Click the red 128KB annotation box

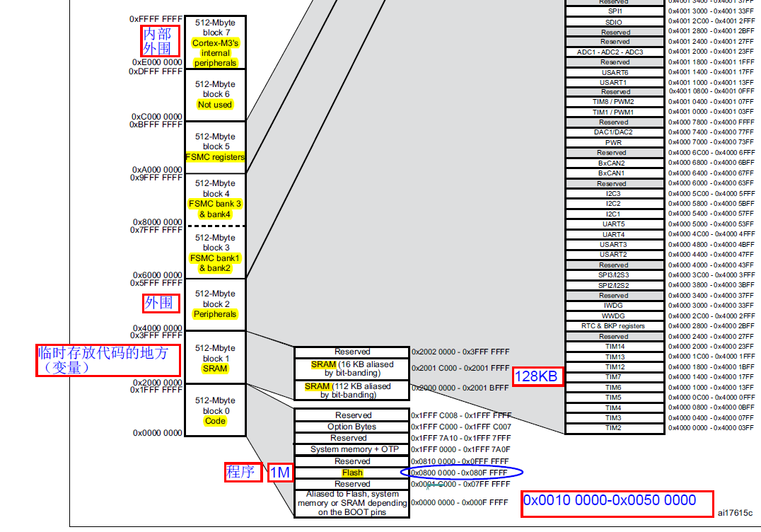[x=538, y=377]
